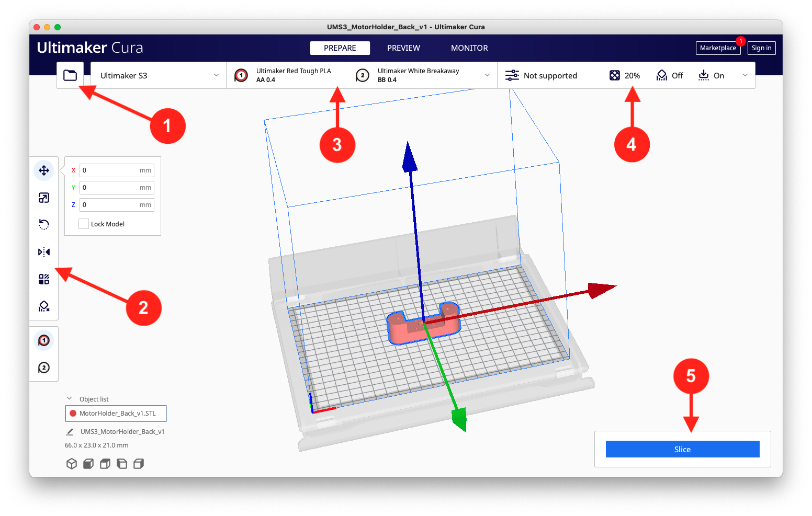Collapse the Object list panel
This screenshot has height=516, width=812.
pos(70,398)
